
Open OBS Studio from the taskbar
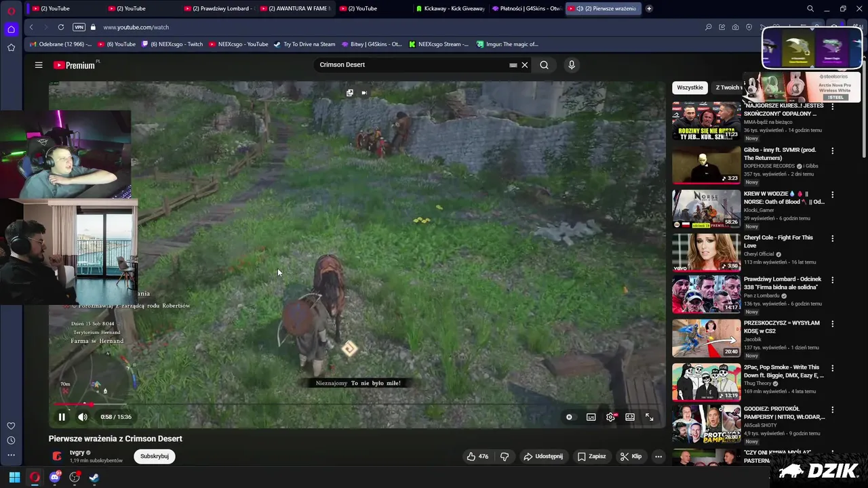(75, 477)
